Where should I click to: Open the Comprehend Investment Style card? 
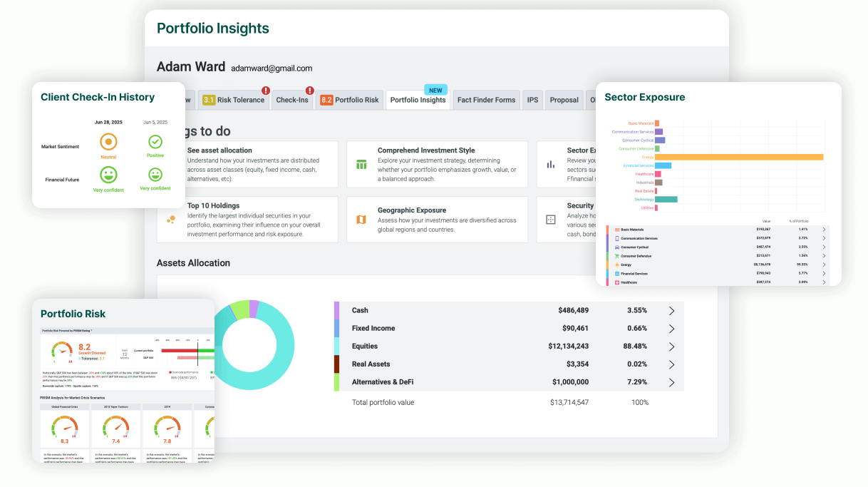[438, 165]
